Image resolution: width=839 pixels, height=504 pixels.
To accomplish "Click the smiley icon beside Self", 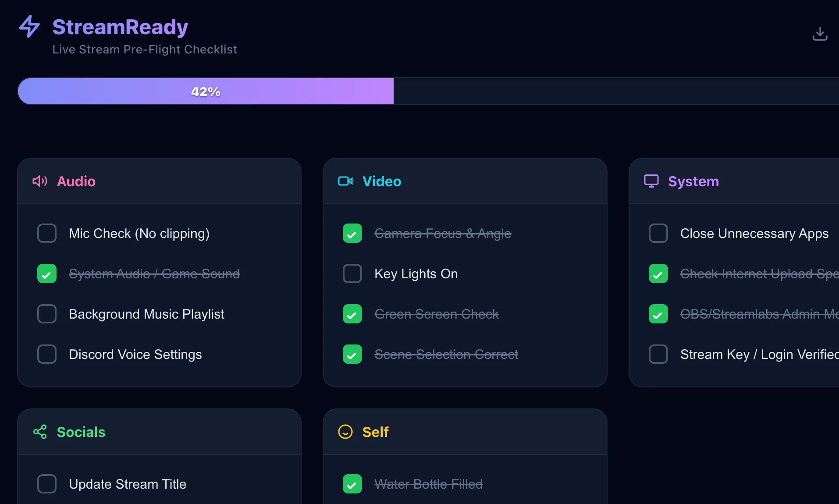I will pyautogui.click(x=345, y=432).
